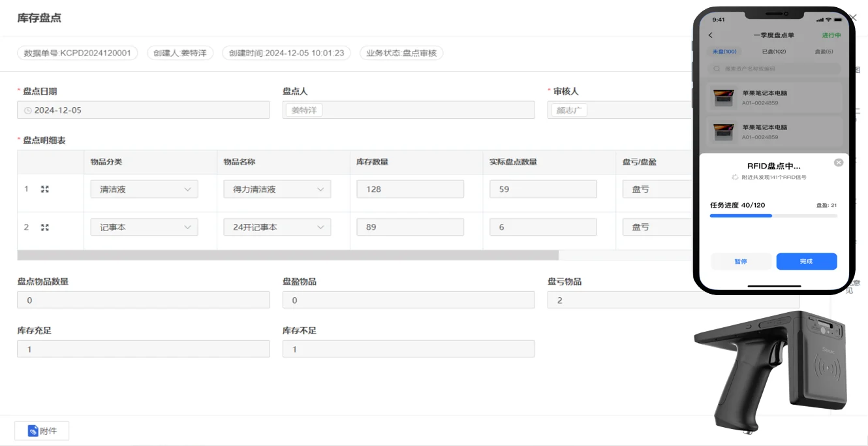Screen dimensions: 868x446
Task: Click the 附件 attachment button
Action: click(42, 431)
